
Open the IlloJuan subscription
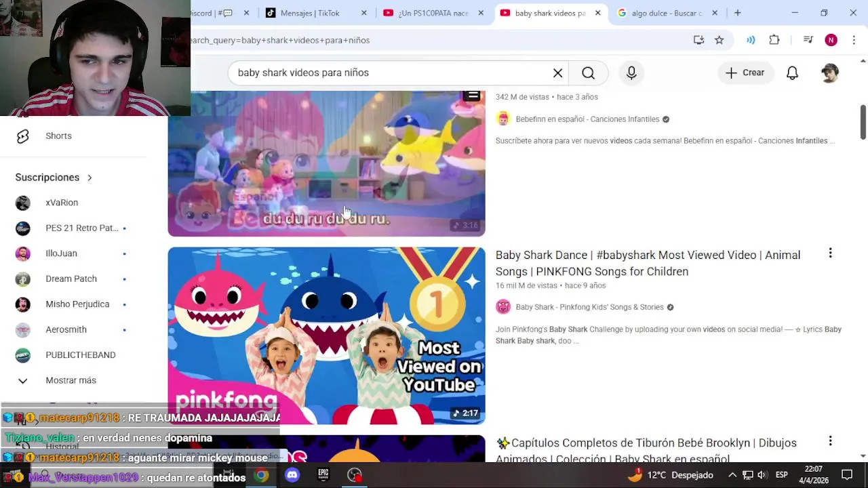click(61, 253)
